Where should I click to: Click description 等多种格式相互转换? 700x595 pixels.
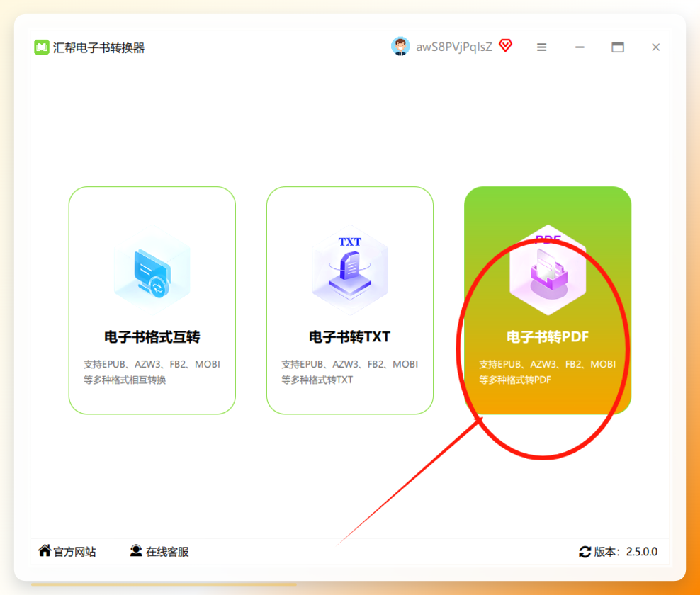coord(125,380)
